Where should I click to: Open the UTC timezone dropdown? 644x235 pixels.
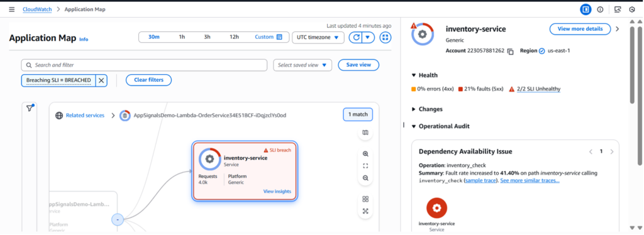[318, 37]
